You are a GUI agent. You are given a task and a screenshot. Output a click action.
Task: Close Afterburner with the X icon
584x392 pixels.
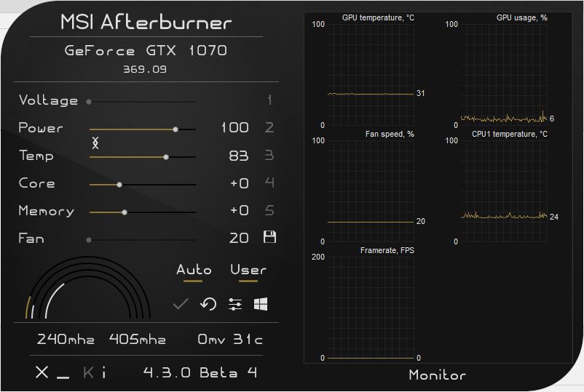pyautogui.click(x=42, y=372)
